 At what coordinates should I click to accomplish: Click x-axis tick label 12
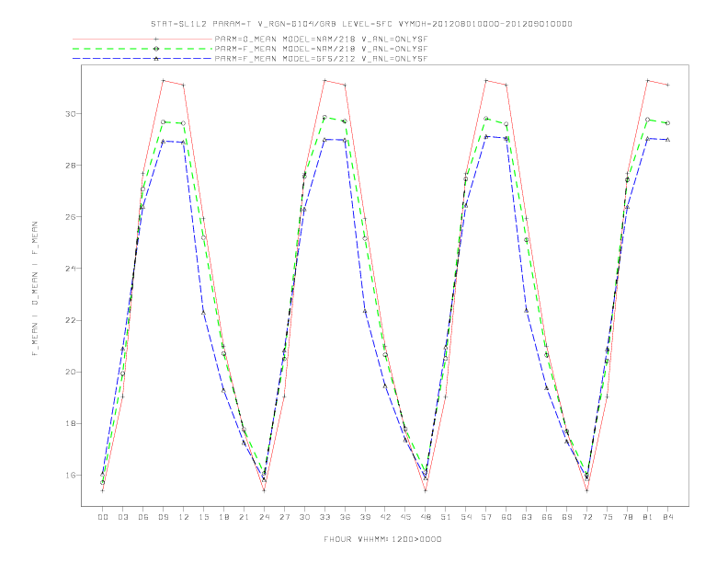click(x=184, y=517)
